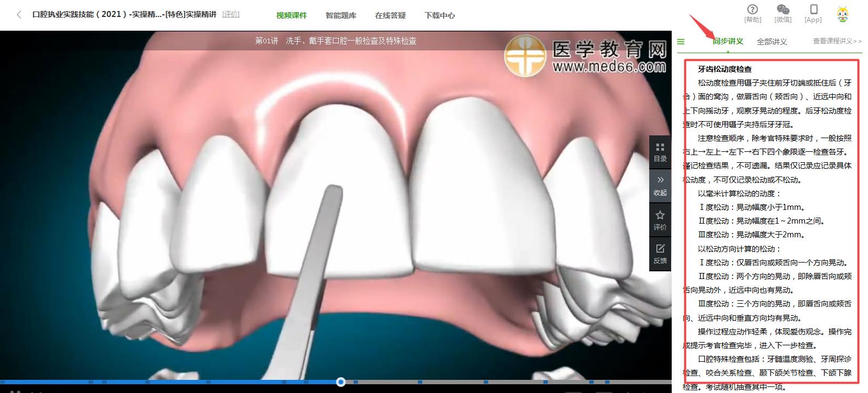The image size is (868, 393).
Task: Click the bee mascot user avatar
Action: pyautogui.click(x=843, y=14)
